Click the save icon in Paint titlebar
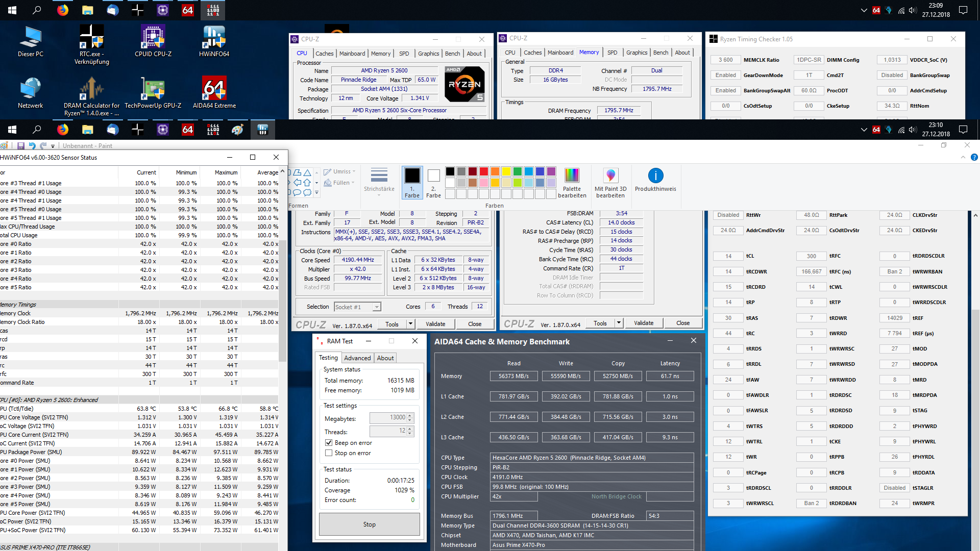 (21, 146)
